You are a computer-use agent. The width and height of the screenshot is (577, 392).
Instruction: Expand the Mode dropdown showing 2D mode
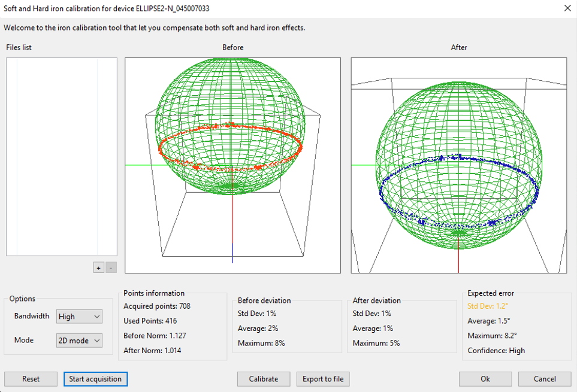79,341
